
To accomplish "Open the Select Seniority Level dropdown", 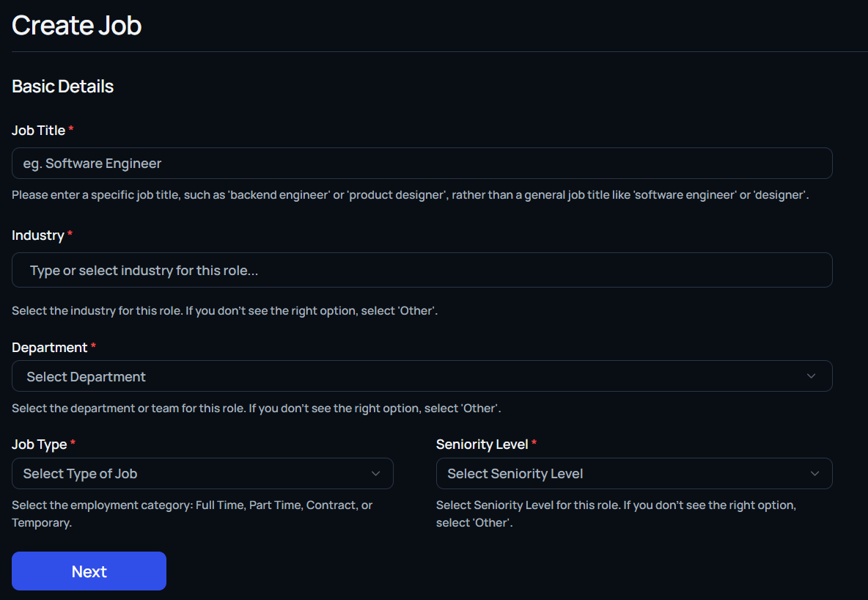I will (633, 474).
